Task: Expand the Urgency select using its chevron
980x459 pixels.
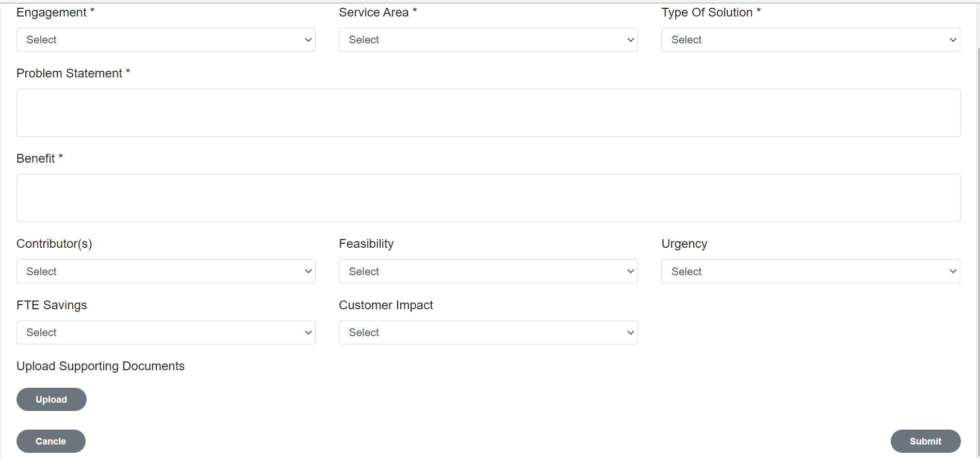Action: pyautogui.click(x=954, y=271)
